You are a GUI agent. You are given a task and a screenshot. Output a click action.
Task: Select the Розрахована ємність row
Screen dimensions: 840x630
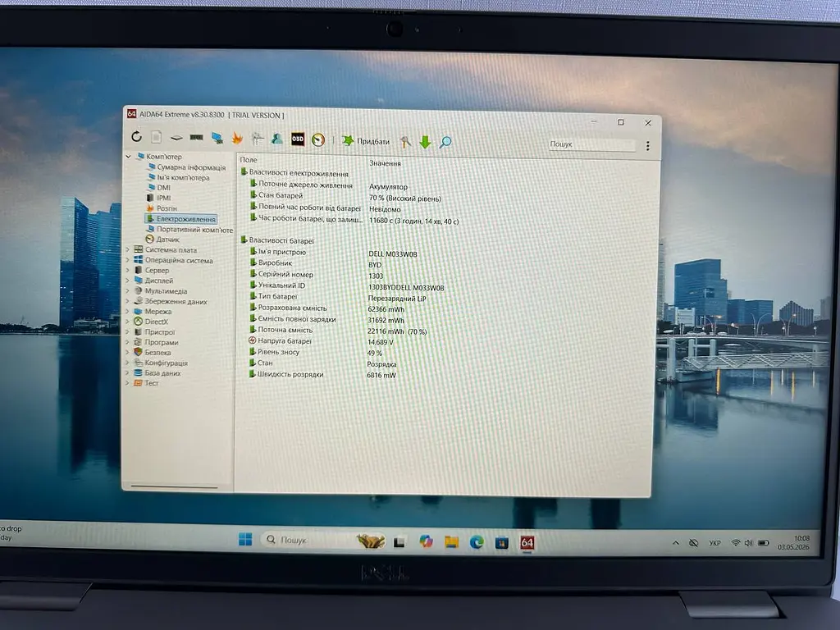pyautogui.click(x=327, y=308)
